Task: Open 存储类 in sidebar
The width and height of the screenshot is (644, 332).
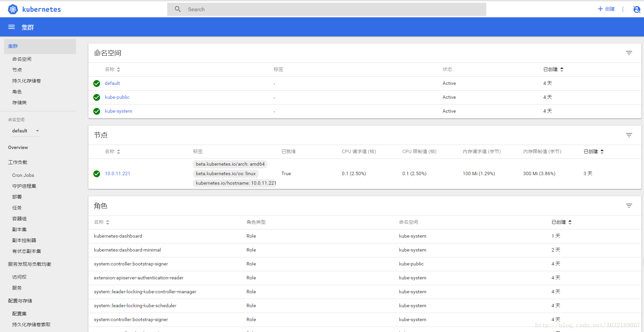Action: (x=19, y=103)
